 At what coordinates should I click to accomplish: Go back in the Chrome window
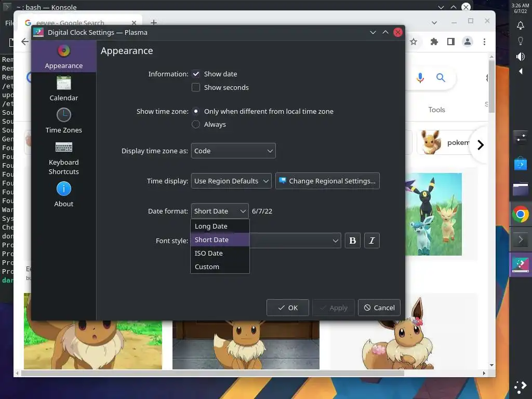click(x=25, y=42)
